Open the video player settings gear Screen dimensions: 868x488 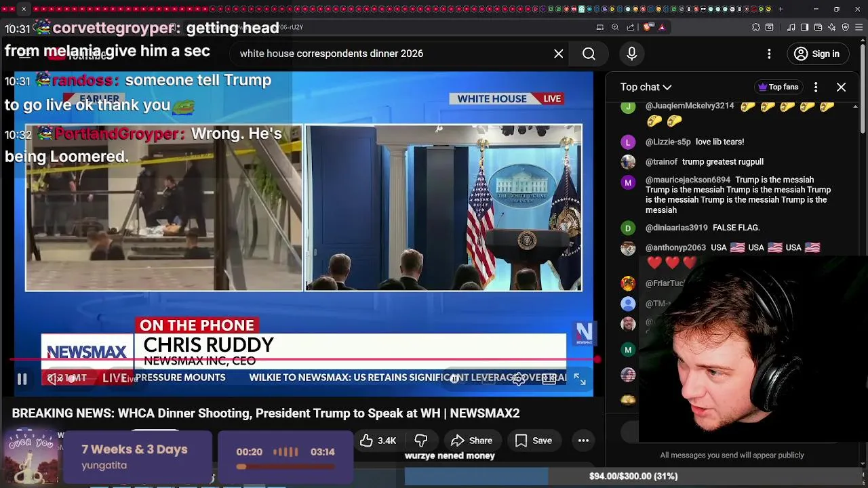(518, 379)
